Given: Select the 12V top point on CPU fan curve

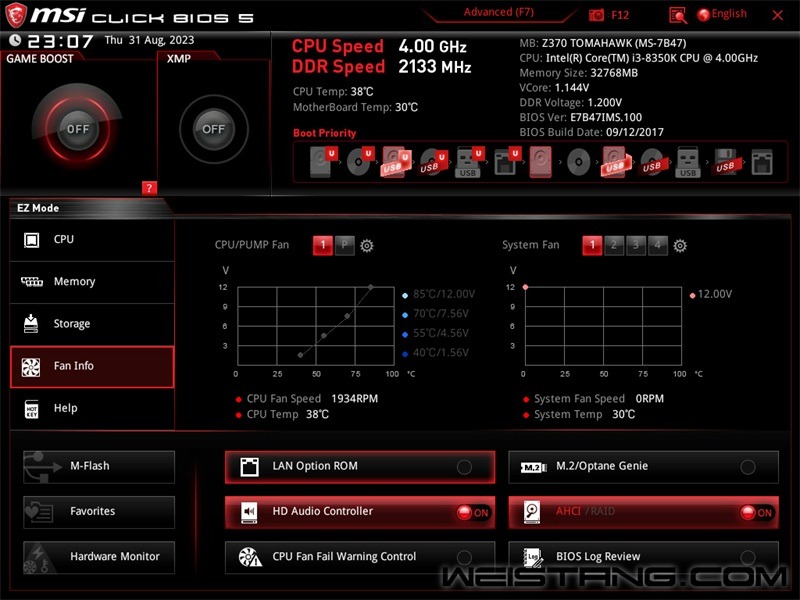Looking at the screenshot, I should pos(370,287).
